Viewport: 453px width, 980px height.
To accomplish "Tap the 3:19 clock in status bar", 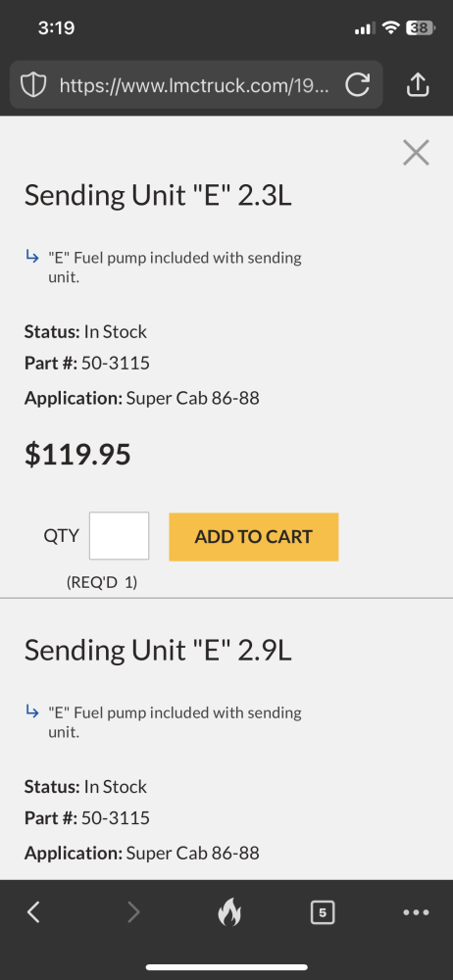I will click(x=56, y=28).
